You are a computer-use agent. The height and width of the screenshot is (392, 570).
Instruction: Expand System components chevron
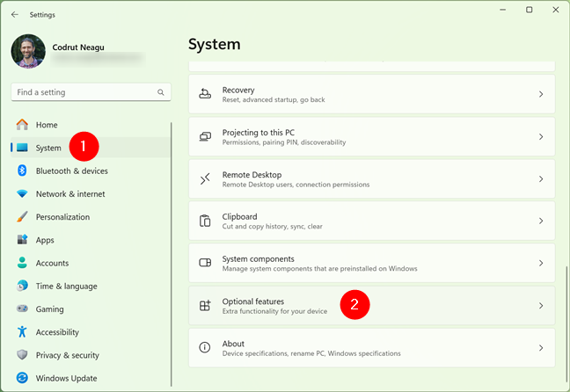(x=541, y=263)
